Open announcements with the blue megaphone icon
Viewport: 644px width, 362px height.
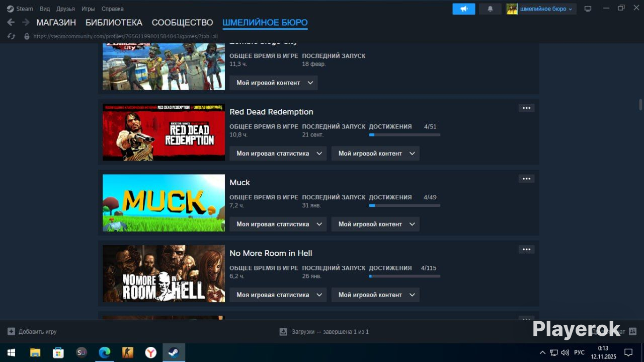(x=464, y=9)
